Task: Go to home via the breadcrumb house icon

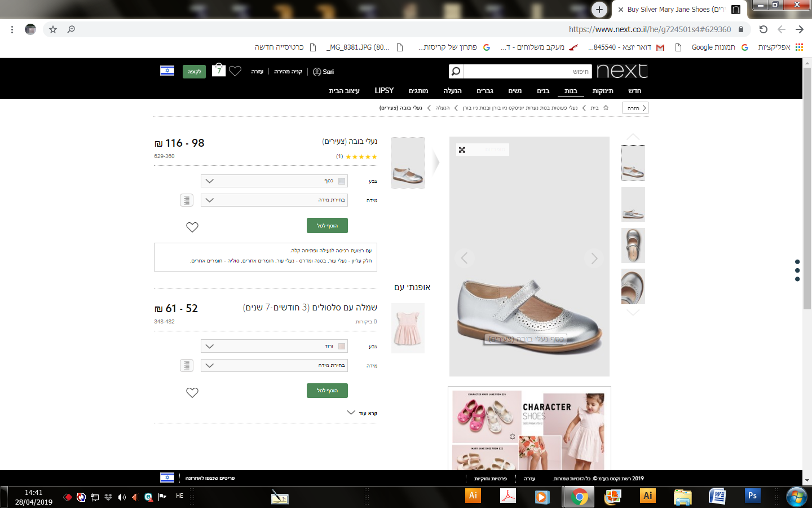Action: [x=606, y=108]
